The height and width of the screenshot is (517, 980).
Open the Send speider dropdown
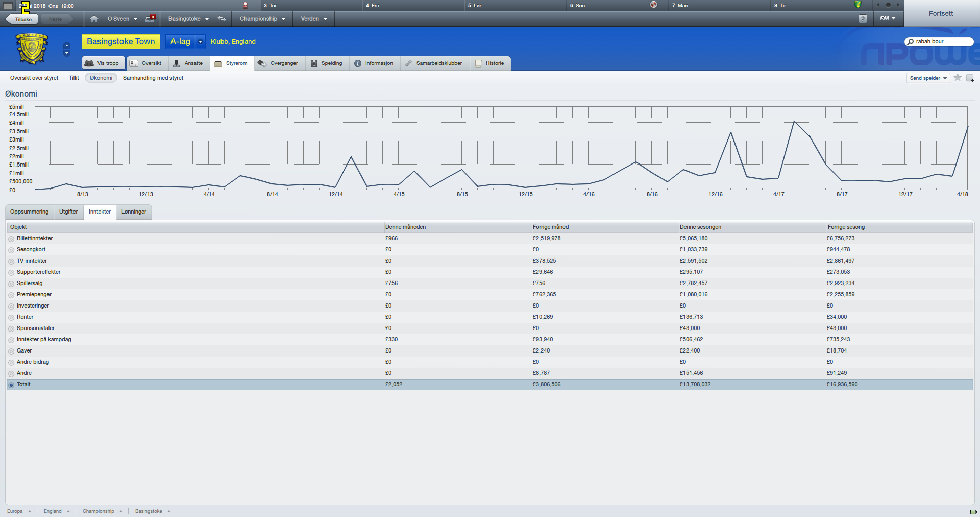point(928,78)
